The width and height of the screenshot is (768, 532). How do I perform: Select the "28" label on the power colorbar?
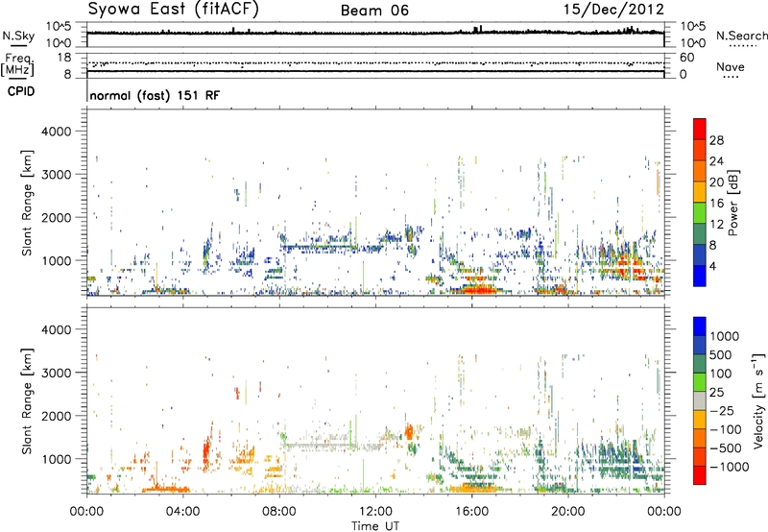point(716,140)
